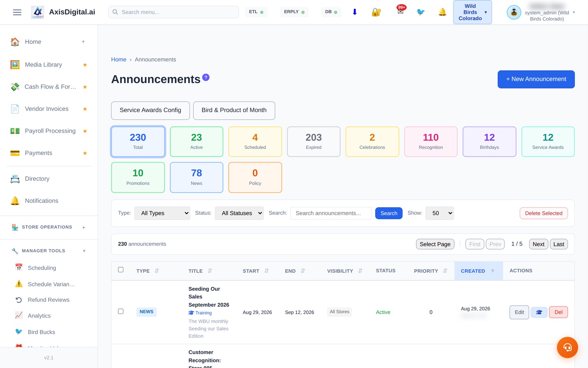
Task: Unfavorite Media Library star
Action: (85, 65)
